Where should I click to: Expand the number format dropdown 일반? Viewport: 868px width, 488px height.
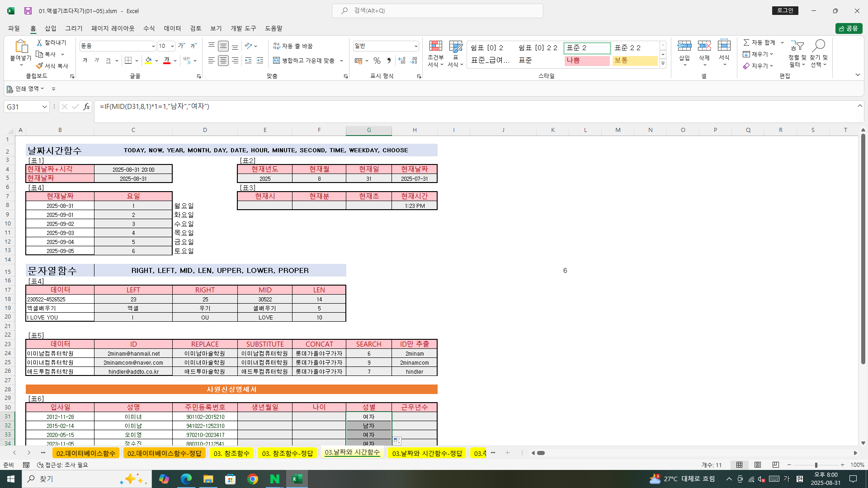coord(415,46)
